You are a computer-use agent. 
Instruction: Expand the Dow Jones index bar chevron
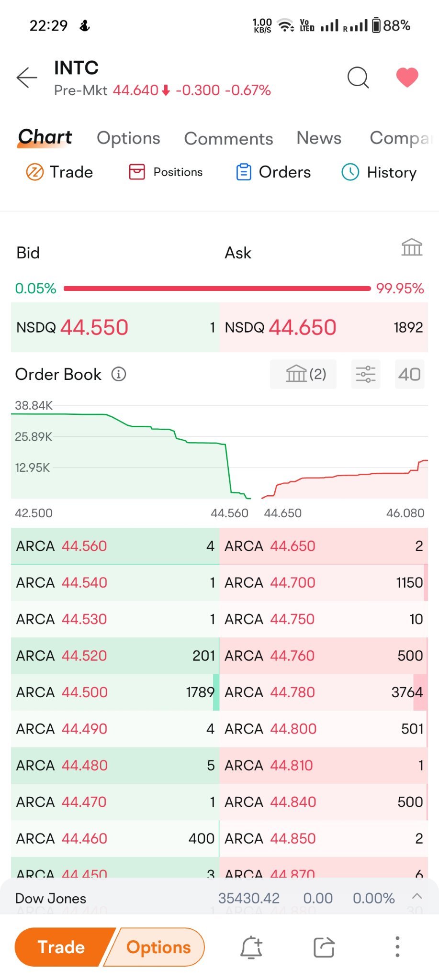pyautogui.click(x=417, y=896)
